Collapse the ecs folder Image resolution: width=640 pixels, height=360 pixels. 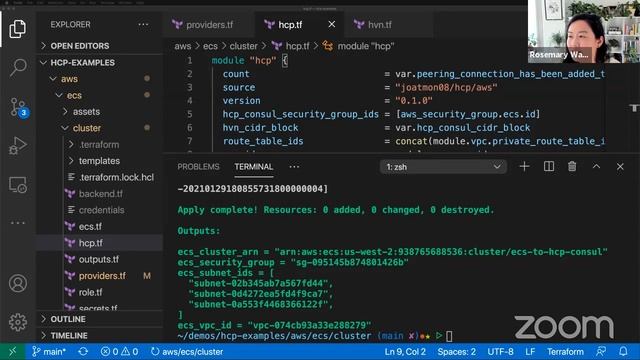pos(100,95)
